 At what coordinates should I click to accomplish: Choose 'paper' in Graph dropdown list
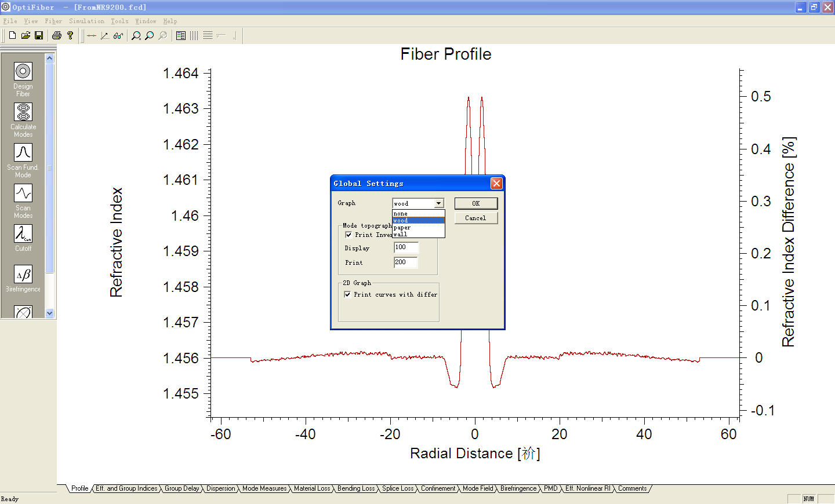(418, 227)
